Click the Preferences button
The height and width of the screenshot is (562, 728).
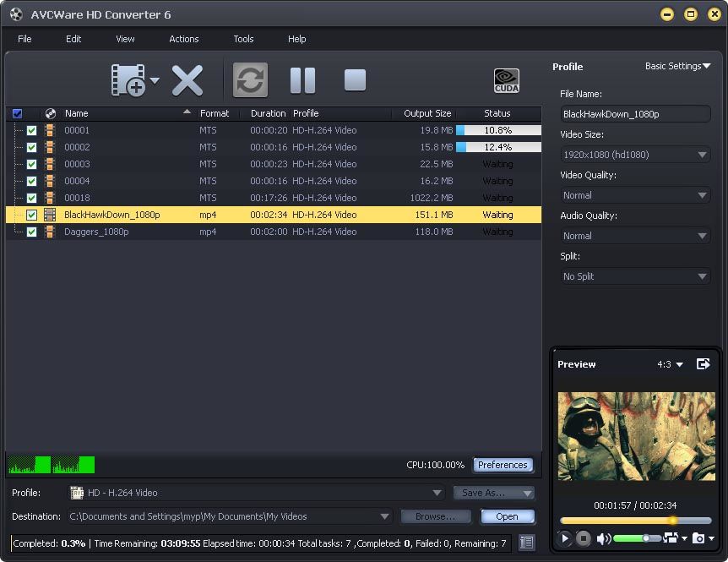(503, 465)
